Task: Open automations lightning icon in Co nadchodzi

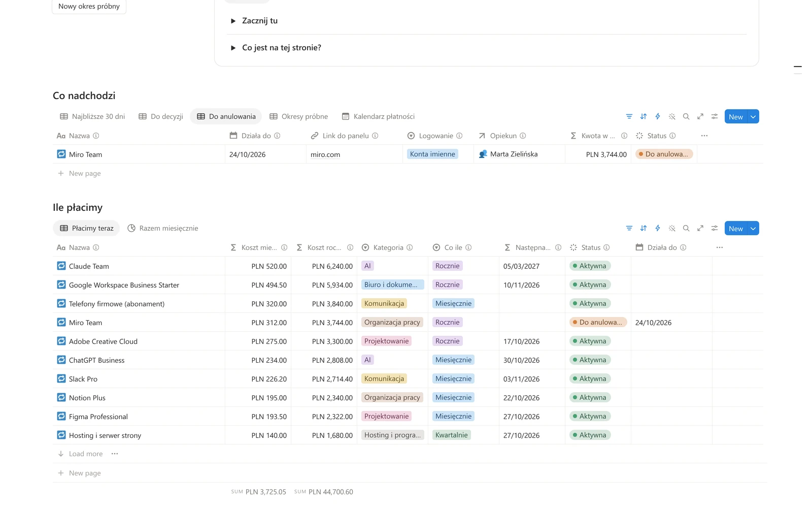Action: tap(658, 116)
